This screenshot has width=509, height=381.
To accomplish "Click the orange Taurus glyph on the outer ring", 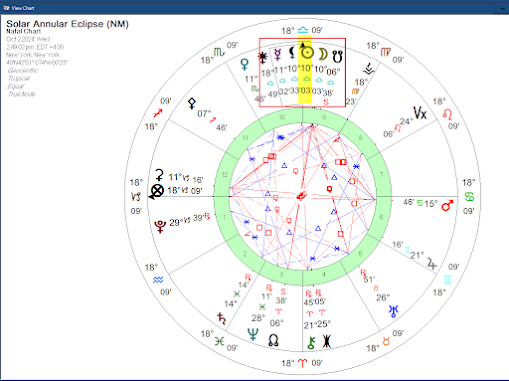I will tap(386, 341).
